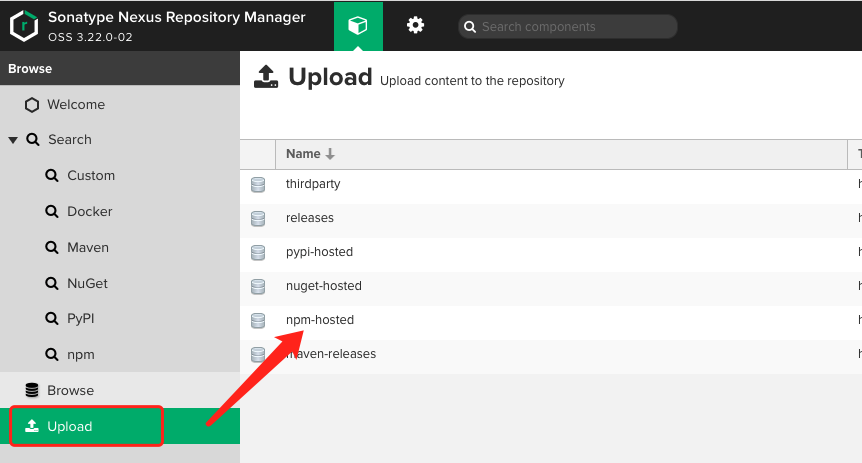Click the npm search magnifier icon
Screen dimensions: 862x463
(52, 355)
